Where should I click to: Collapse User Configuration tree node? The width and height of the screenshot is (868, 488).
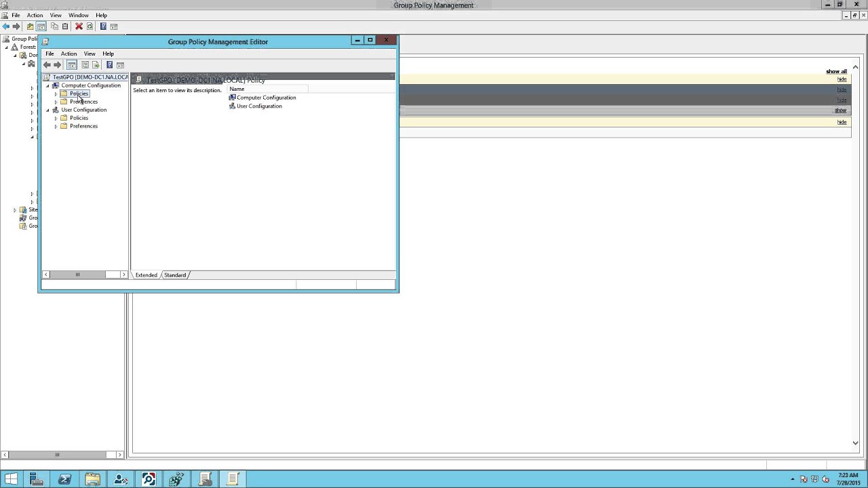47,110
